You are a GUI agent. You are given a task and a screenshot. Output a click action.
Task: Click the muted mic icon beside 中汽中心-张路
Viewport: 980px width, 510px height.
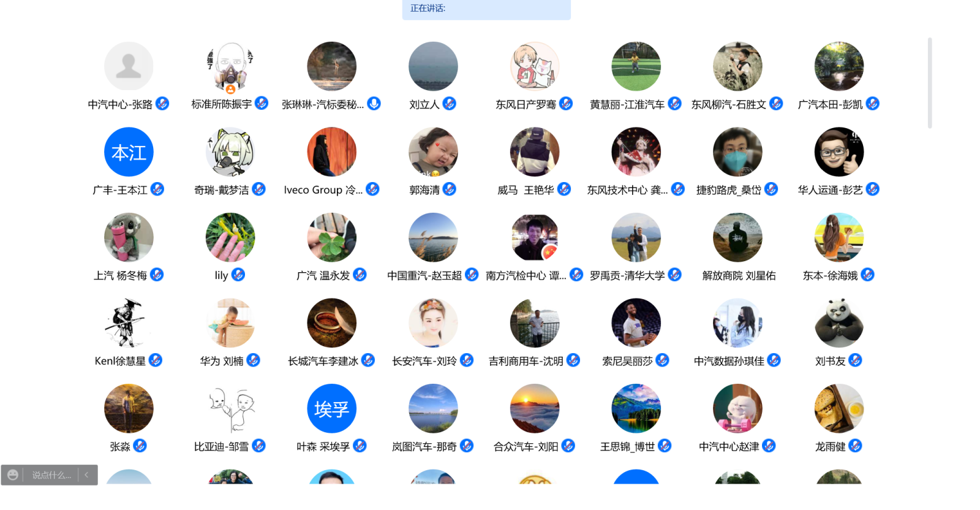(x=162, y=104)
